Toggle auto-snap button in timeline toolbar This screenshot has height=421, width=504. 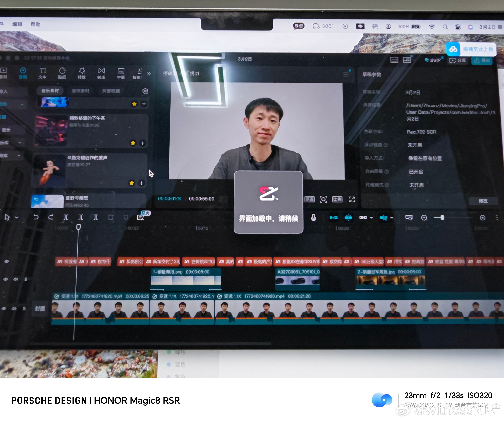348,218
